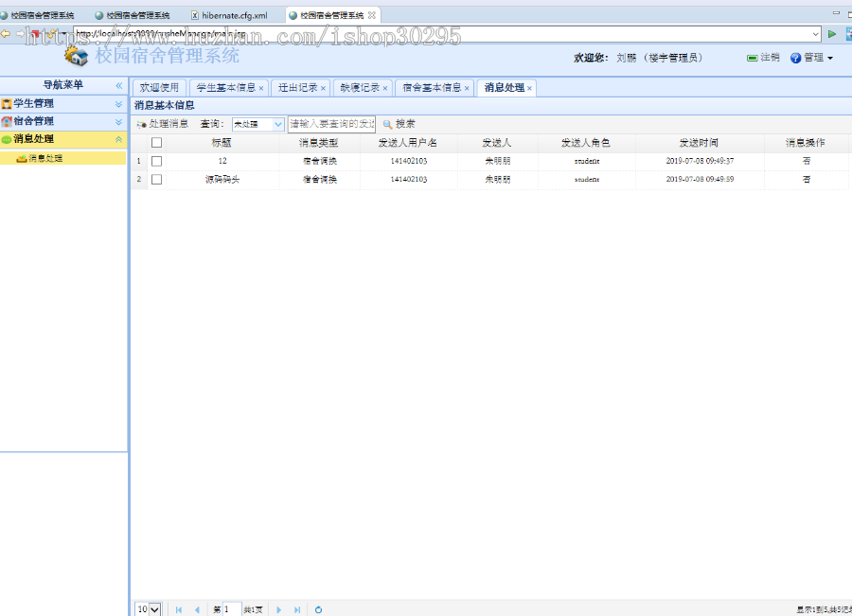Image resolution: width=852 pixels, height=616 pixels.
Task: Go to the previous page of results
Action: [x=197, y=609]
